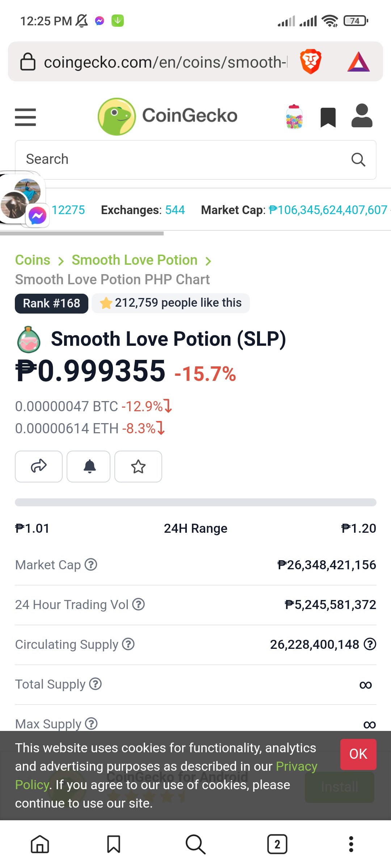The height and width of the screenshot is (868, 391).
Task: Show help tooltip for Market Cap
Action: coord(91,564)
